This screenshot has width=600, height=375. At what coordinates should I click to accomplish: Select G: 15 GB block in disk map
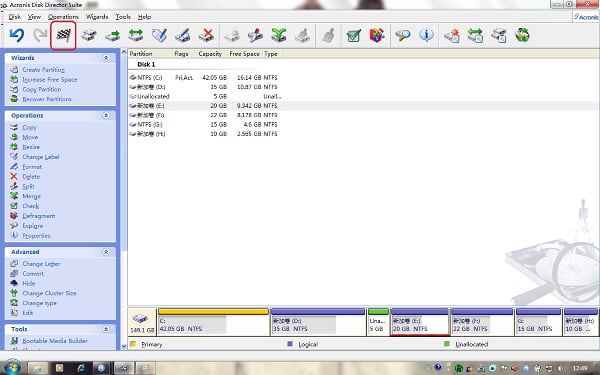coord(538,322)
